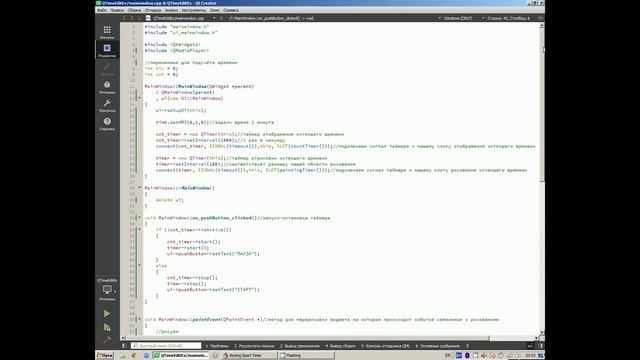Viewport: 640px width, 360px height.
Task: Click the scroll-down arrow of the editor
Action: (x=542, y=332)
